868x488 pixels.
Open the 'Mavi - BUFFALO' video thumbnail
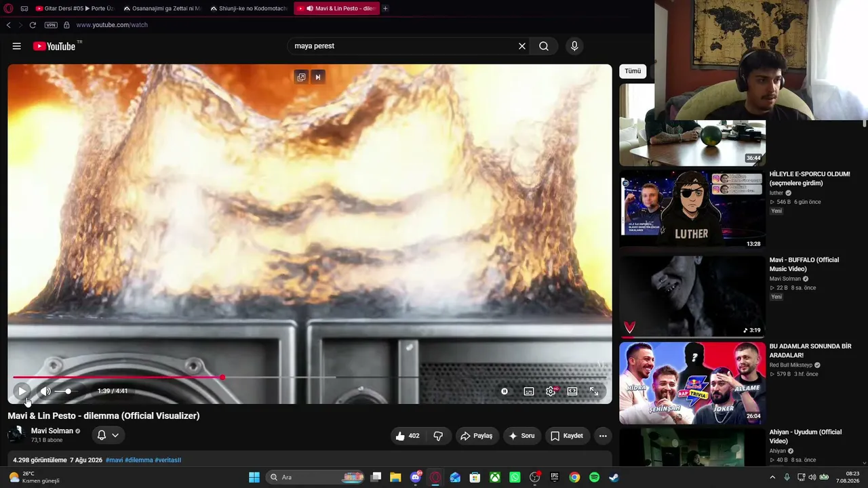click(x=692, y=296)
